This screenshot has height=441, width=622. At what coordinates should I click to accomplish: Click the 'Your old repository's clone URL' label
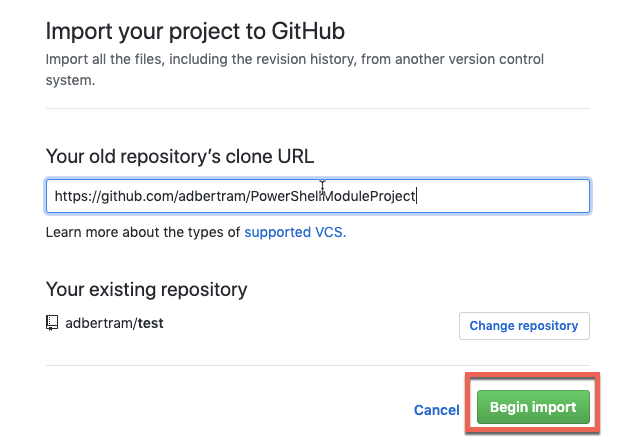click(180, 156)
